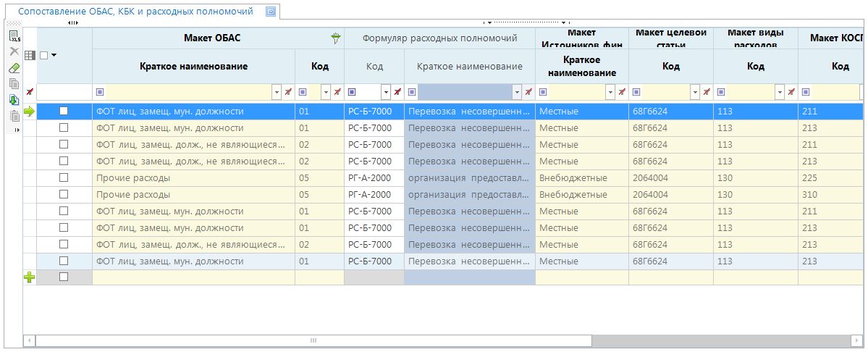Check the box on the first Прочие расходы row
The image size is (868, 352).
[x=64, y=177]
